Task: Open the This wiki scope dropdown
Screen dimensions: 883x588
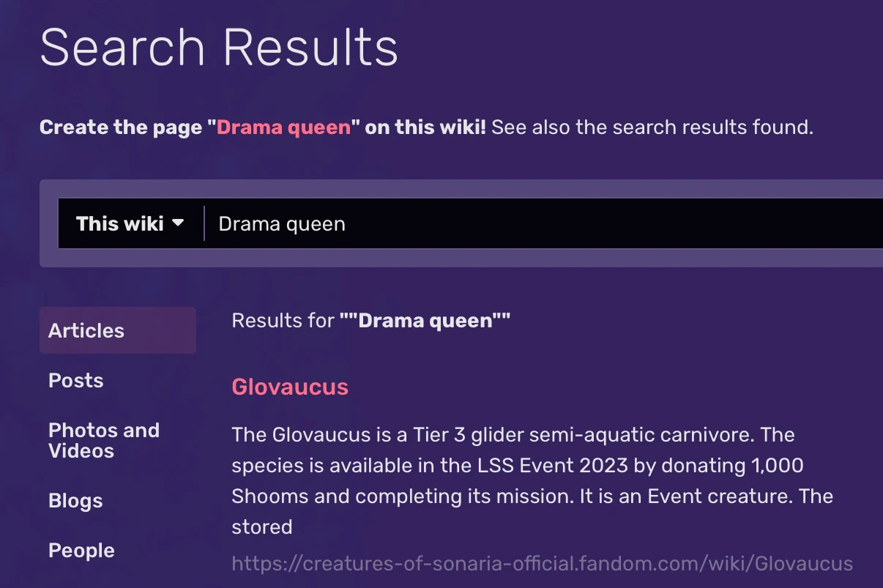Action: click(x=129, y=223)
